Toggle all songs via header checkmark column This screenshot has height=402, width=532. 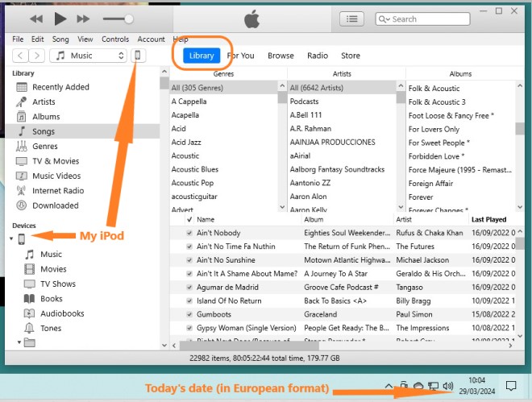coord(189,219)
